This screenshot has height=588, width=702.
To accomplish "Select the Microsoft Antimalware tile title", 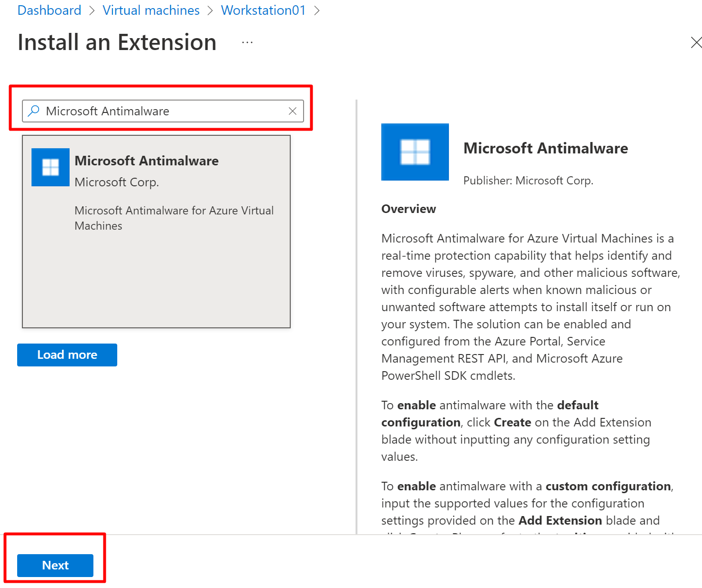I will 146,161.
